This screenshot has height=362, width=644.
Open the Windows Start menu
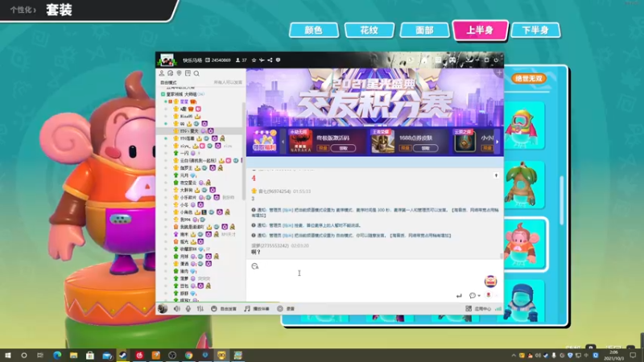click(x=8, y=355)
